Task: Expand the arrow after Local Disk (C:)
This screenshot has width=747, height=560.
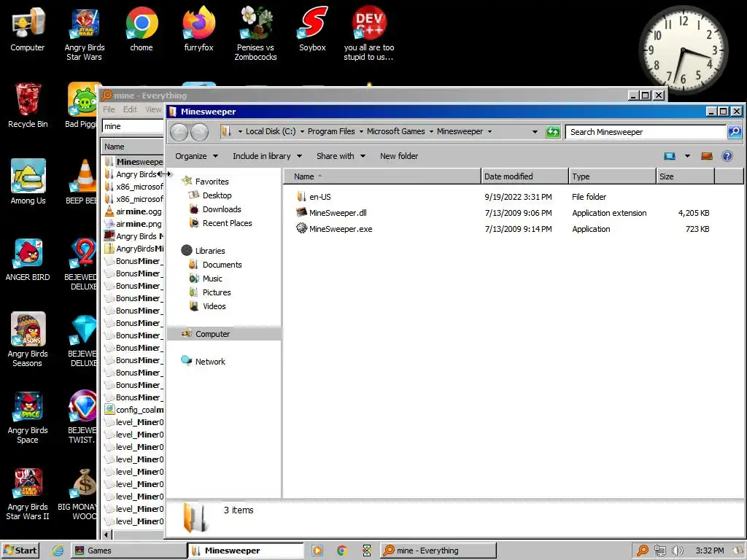Action: (302, 132)
